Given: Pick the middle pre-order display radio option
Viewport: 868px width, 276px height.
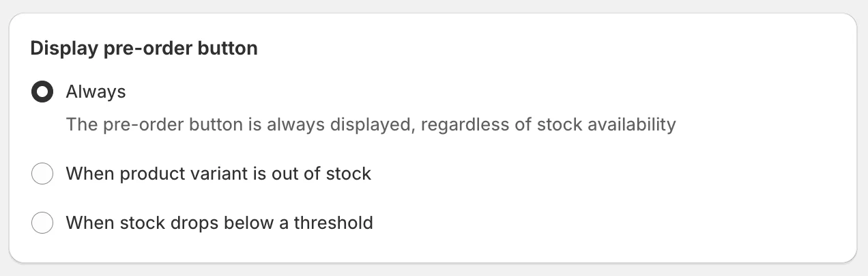Looking at the screenshot, I should [x=42, y=174].
